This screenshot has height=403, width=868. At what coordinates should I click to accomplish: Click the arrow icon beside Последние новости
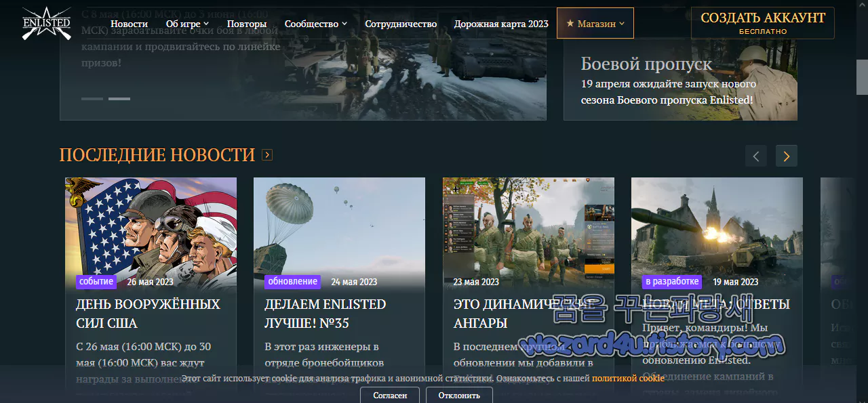click(x=267, y=155)
